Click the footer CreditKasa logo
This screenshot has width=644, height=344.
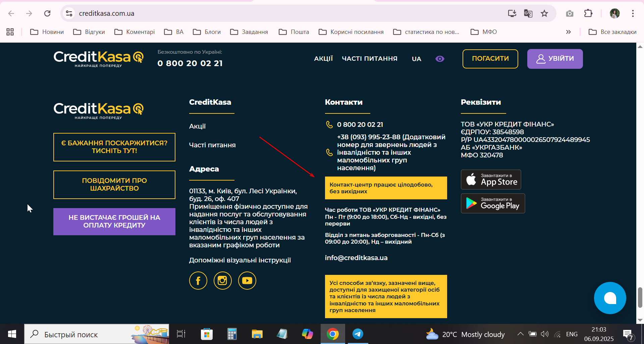[99, 111]
